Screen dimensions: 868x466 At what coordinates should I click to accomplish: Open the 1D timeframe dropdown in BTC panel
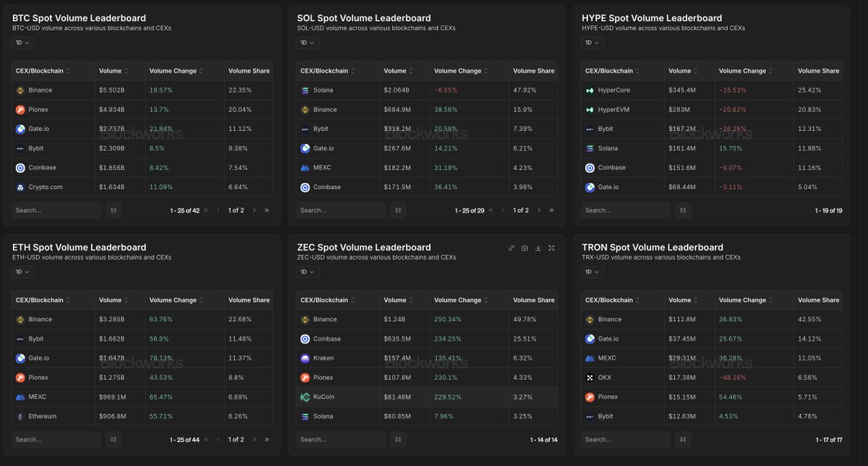23,43
